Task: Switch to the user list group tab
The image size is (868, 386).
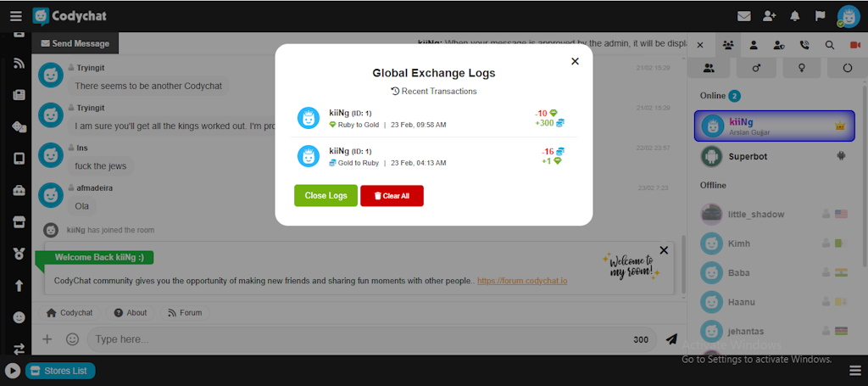Action: pos(728,46)
